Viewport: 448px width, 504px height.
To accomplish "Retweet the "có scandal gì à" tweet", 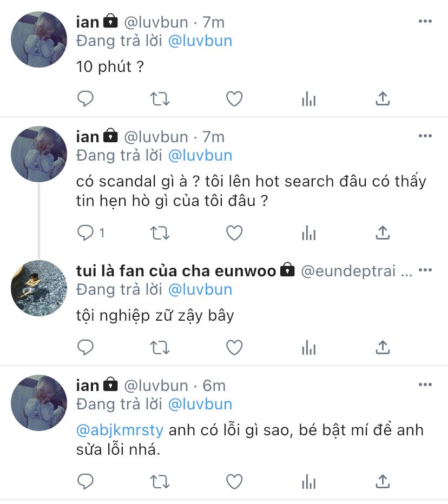I will 160,233.
